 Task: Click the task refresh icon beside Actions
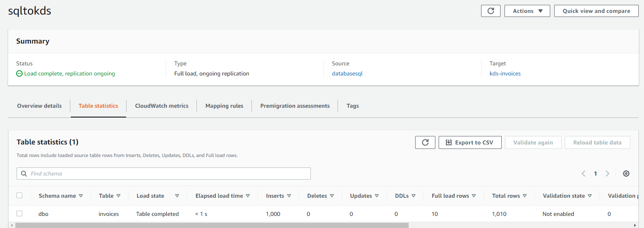pos(490,11)
